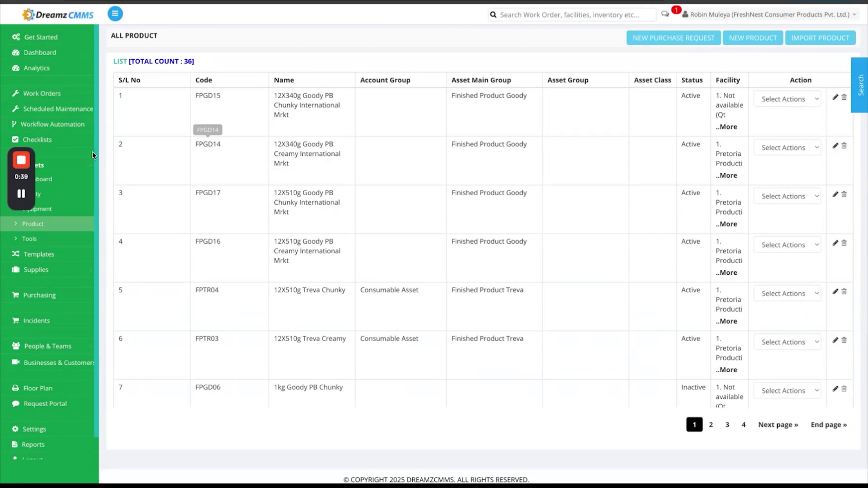Go to page 2 of product list
868x488 pixels.
tap(711, 425)
